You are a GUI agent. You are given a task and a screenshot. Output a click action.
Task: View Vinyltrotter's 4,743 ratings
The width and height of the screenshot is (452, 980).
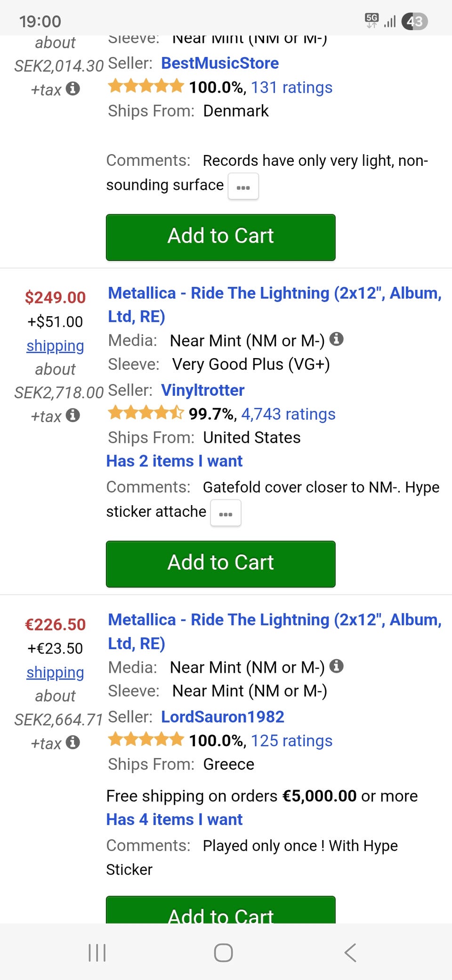click(x=288, y=414)
